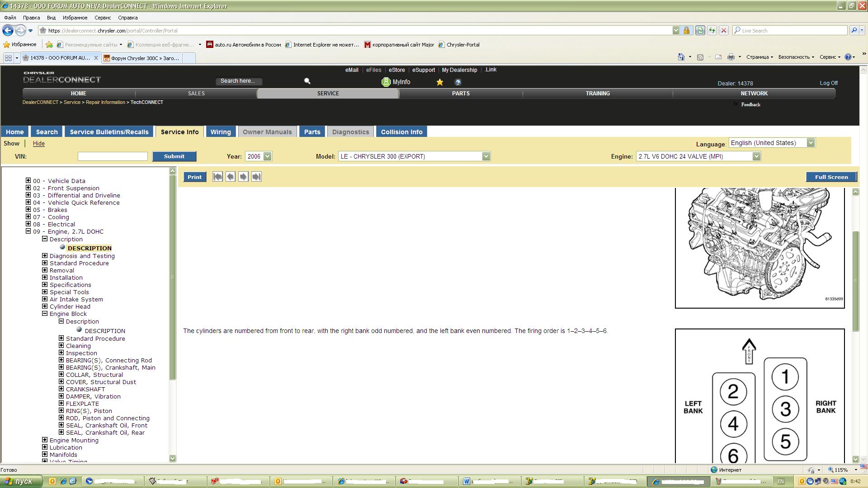Open the PARTS main menu
This screenshot has width=868, height=488.
coord(461,94)
